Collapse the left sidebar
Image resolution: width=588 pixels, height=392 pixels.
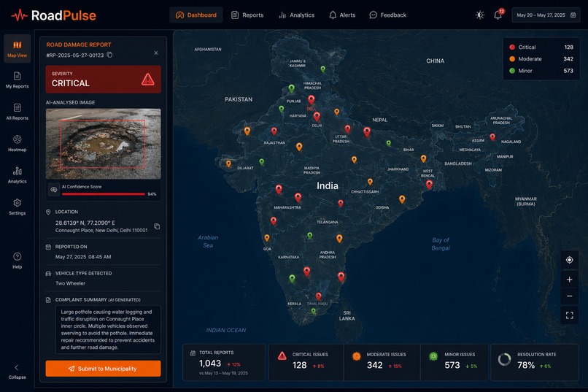click(18, 372)
